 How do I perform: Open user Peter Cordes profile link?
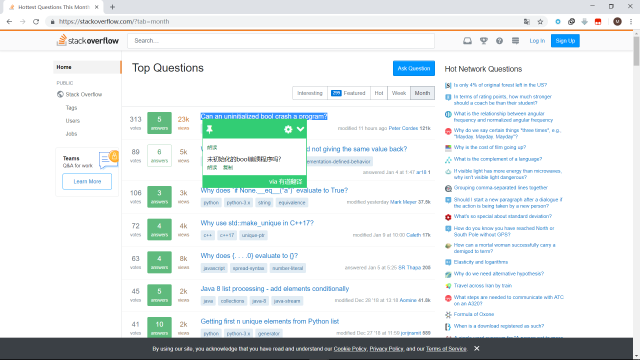403,128
